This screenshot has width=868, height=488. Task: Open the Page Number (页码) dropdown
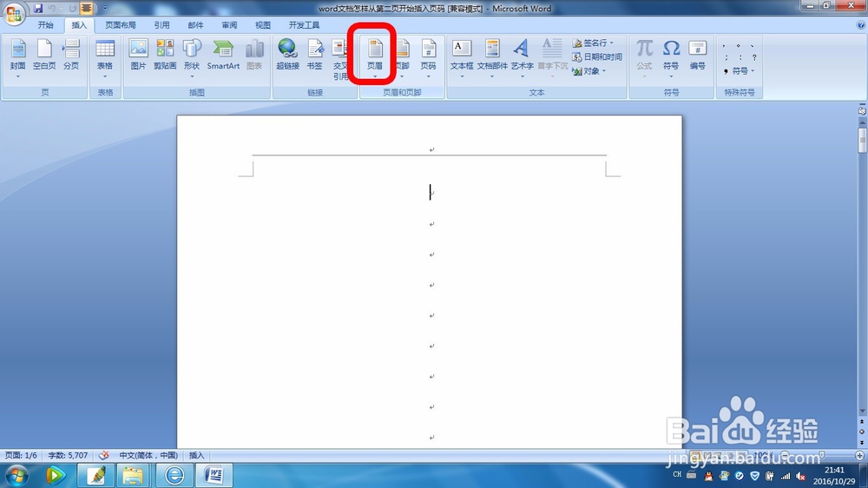click(428, 57)
